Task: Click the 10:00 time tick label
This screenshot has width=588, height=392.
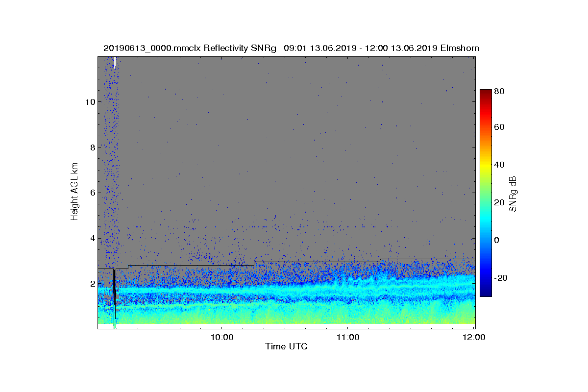Action: [221, 337]
